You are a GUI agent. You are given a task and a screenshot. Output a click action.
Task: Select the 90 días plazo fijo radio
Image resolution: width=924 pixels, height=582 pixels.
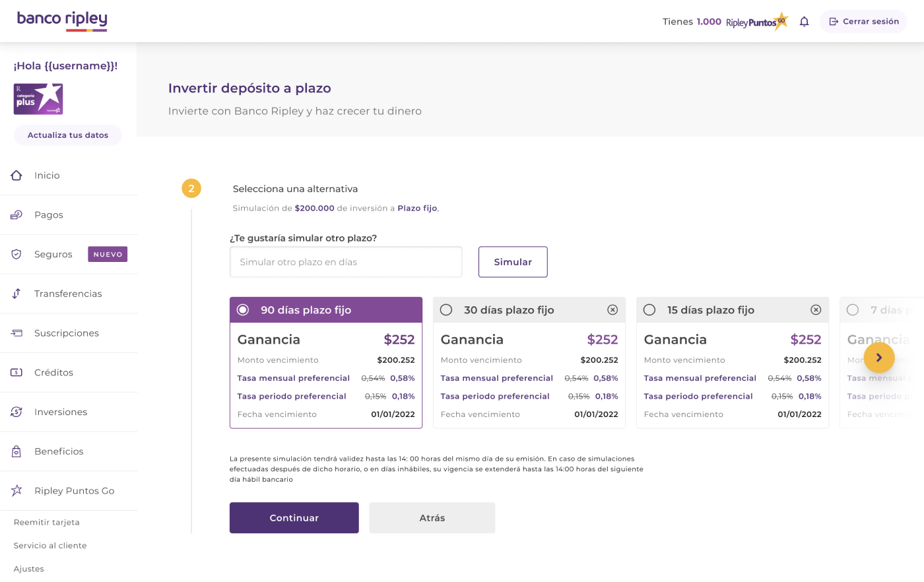[x=243, y=310]
